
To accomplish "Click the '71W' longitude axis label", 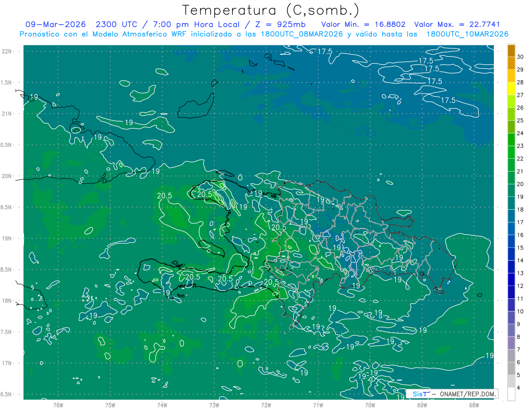I will pos(318,405).
